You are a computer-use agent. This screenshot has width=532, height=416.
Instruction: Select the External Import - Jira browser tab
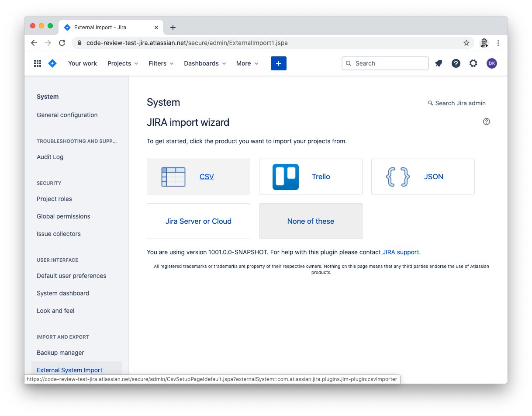pyautogui.click(x=110, y=28)
